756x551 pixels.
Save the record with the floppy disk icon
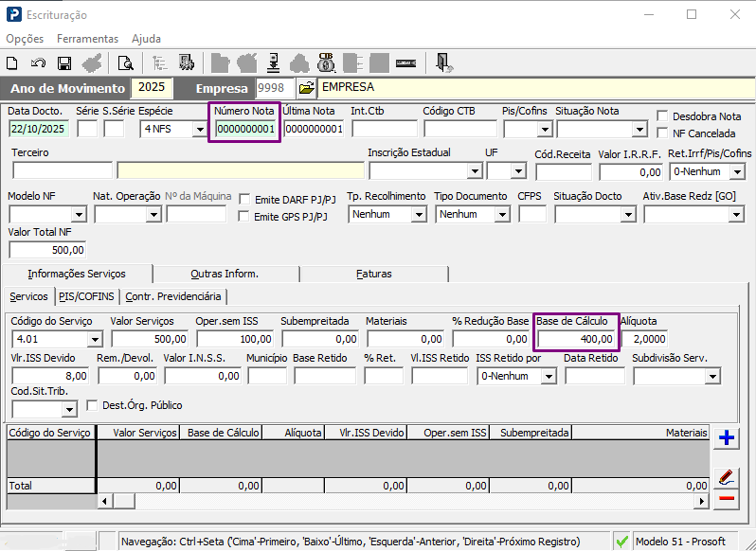(x=64, y=63)
